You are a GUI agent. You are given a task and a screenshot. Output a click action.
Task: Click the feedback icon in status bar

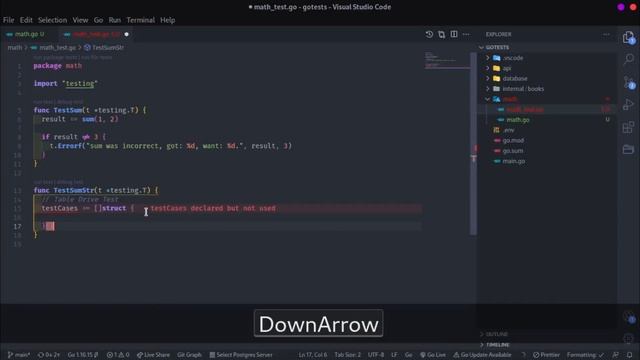pyautogui.click(x=616, y=355)
